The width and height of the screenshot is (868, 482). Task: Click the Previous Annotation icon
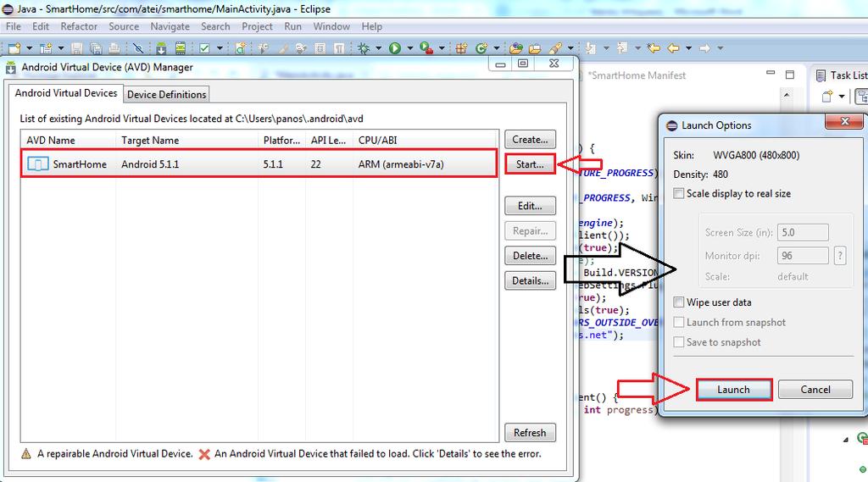tap(622, 48)
